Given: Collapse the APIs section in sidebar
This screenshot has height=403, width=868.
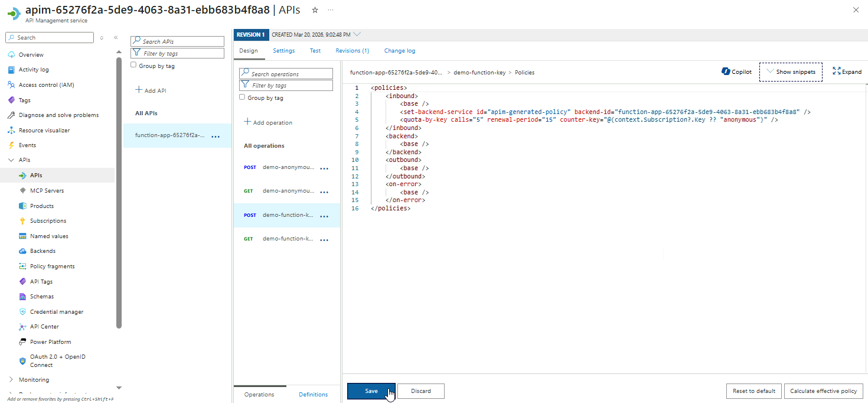Looking at the screenshot, I should 11,160.
